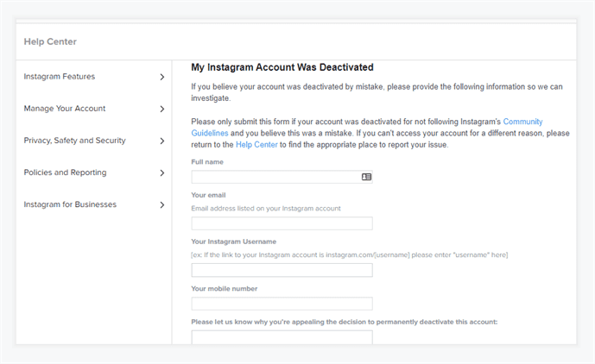The width and height of the screenshot is (595, 364).
Task: Focus the Your Instagram Username field
Action: (282, 270)
